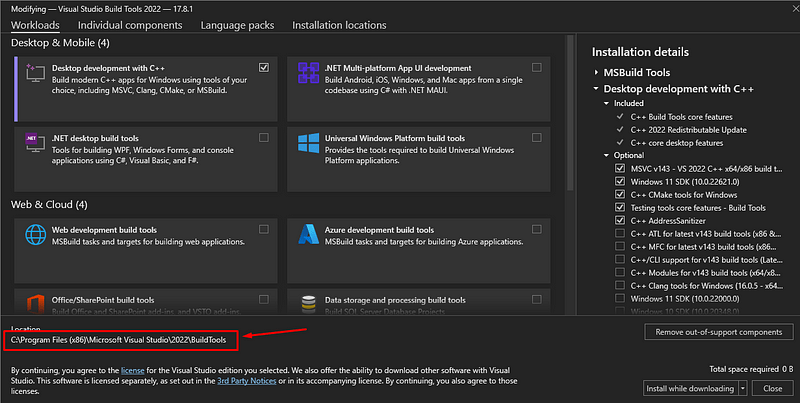The height and width of the screenshot is (403, 800).
Task: Click C++ Build Tools core features item
Action: tap(681, 117)
